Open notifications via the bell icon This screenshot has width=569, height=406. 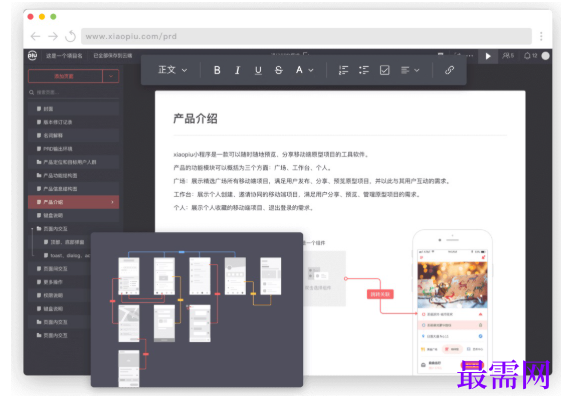click(x=527, y=56)
